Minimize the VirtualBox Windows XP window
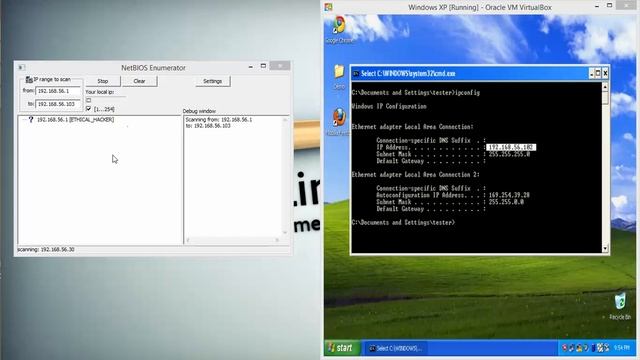 [597, 6]
